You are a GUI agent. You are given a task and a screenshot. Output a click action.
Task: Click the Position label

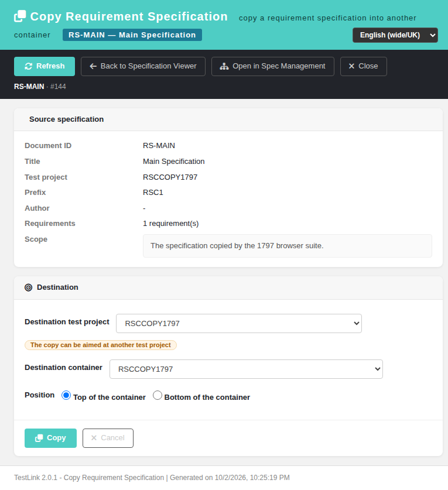[x=39, y=395]
